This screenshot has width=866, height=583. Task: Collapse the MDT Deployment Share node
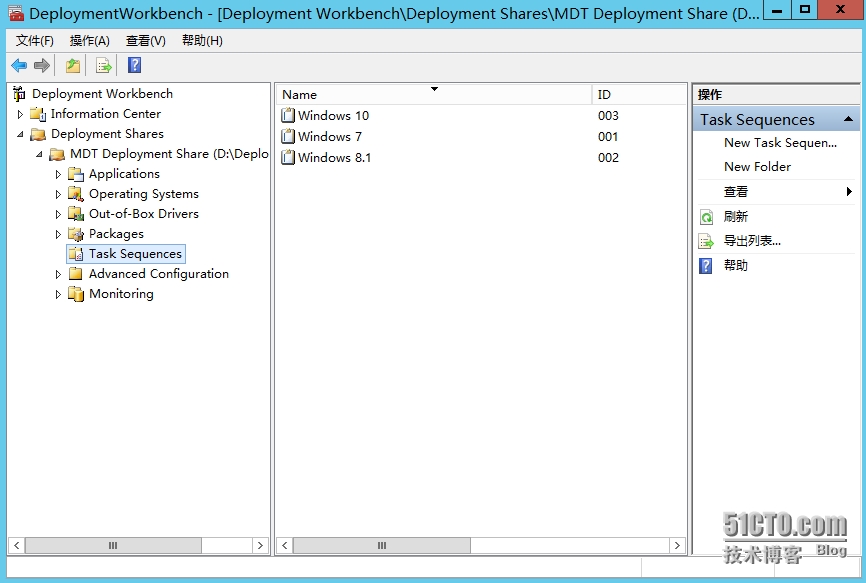(x=39, y=154)
